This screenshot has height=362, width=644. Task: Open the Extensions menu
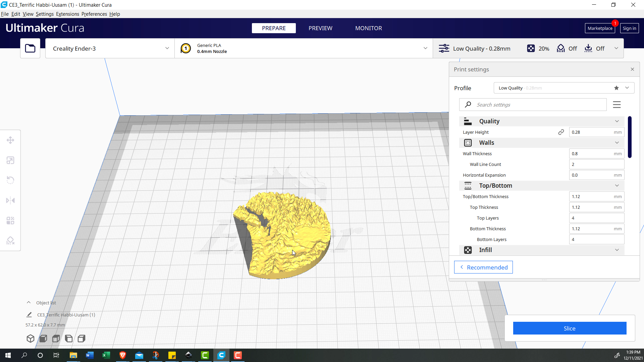click(x=67, y=14)
